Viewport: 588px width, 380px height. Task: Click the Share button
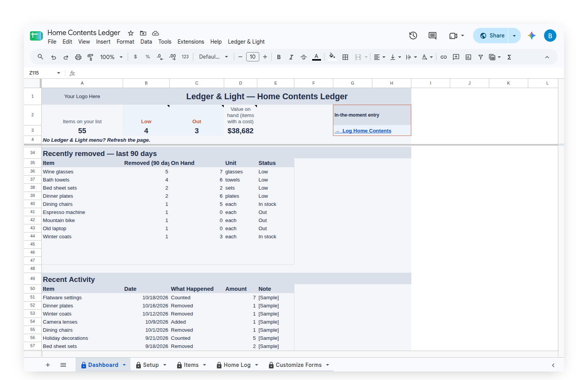click(x=491, y=36)
